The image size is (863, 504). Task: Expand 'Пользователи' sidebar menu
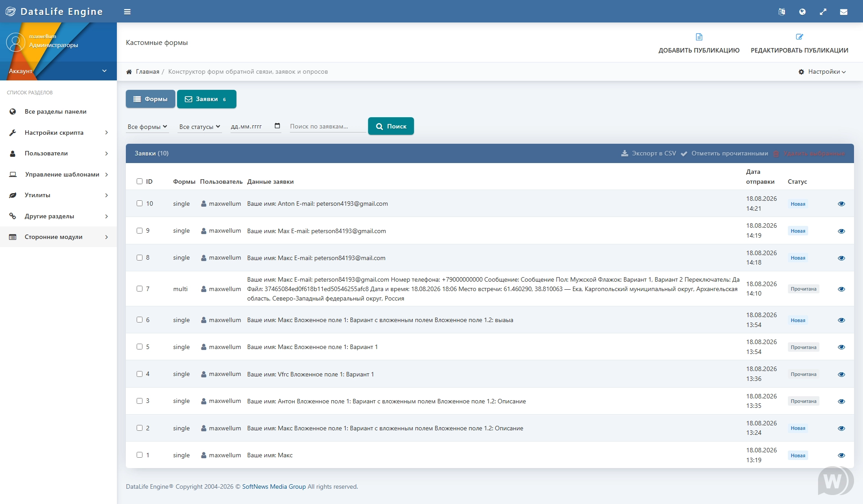tap(58, 153)
